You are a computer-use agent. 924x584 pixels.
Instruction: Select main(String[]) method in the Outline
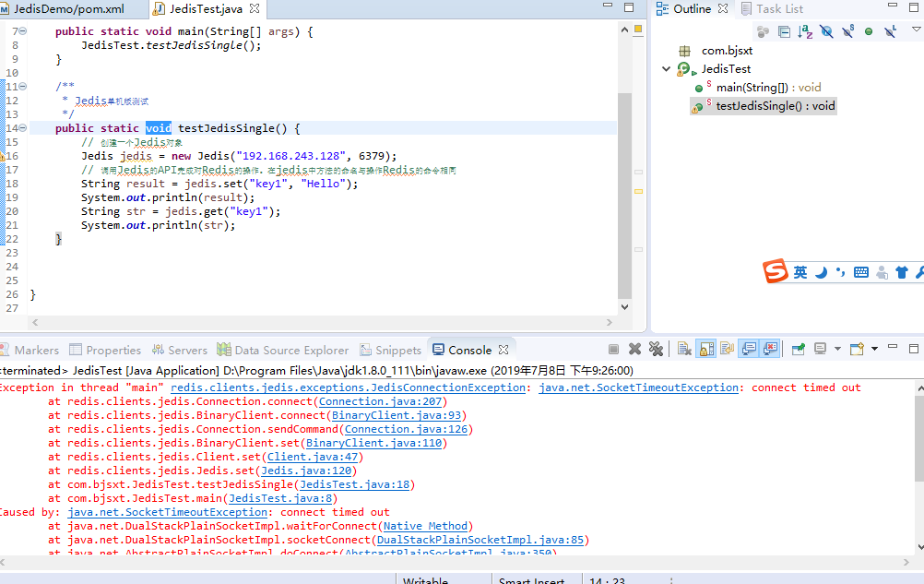[768, 88]
